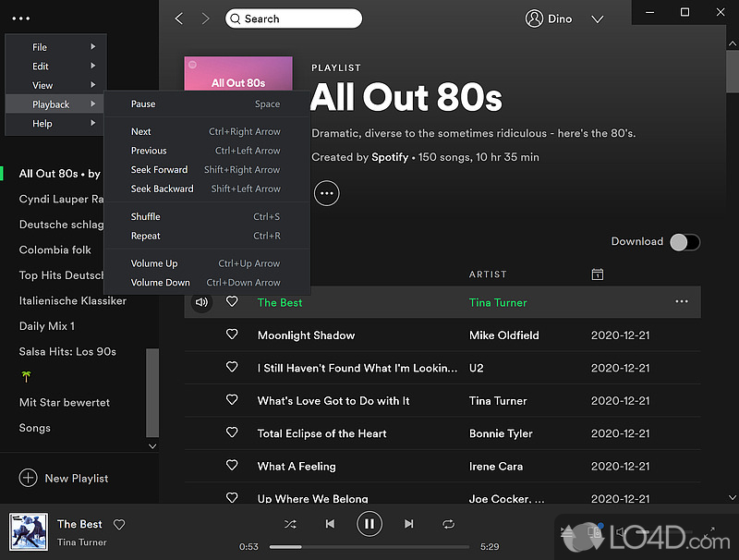Click the heart icon beside Moonlight Shadow

[232, 335]
